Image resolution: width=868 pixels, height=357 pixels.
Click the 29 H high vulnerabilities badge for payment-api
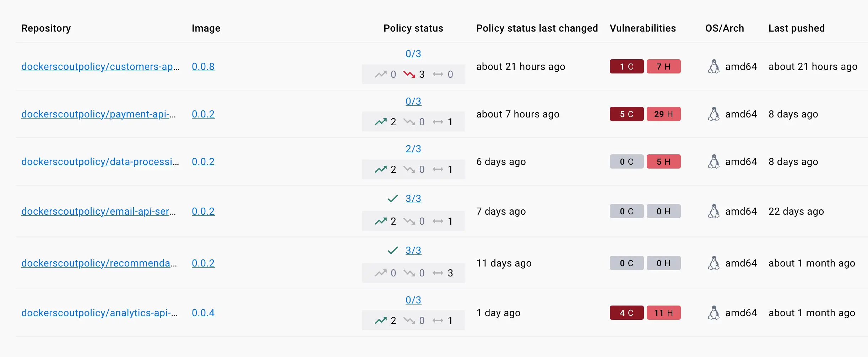(x=663, y=114)
